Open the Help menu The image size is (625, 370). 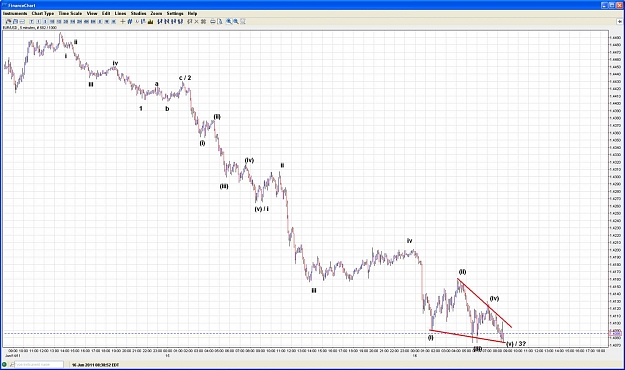(x=192, y=13)
